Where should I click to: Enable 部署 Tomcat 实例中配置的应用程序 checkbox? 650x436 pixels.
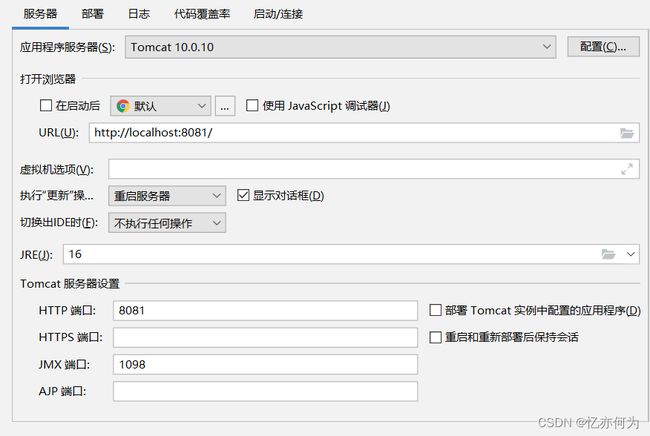[435, 310]
